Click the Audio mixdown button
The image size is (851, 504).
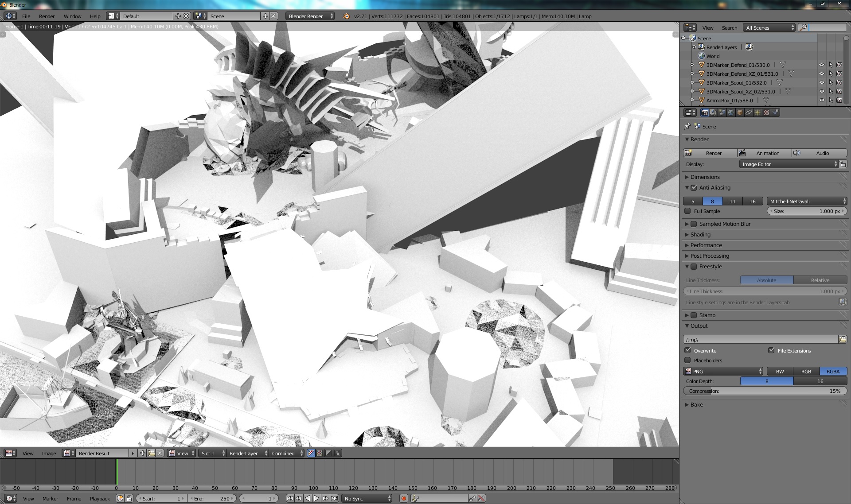click(820, 153)
